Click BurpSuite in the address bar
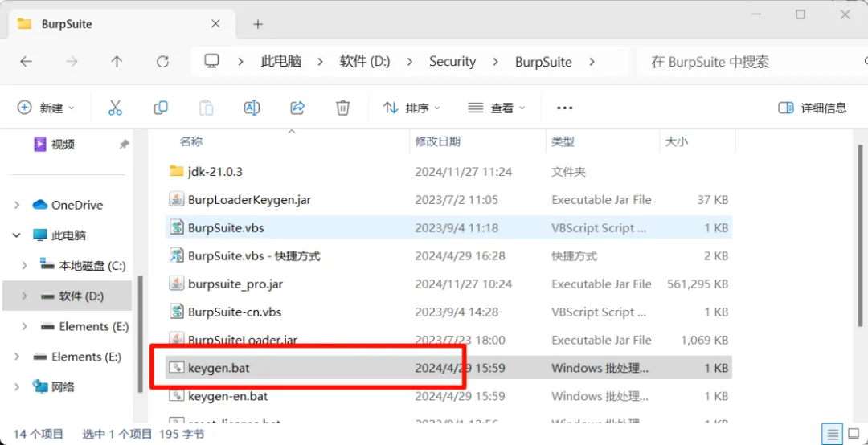Image resolution: width=868 pixels, height=445 pixels. [543, 61]
